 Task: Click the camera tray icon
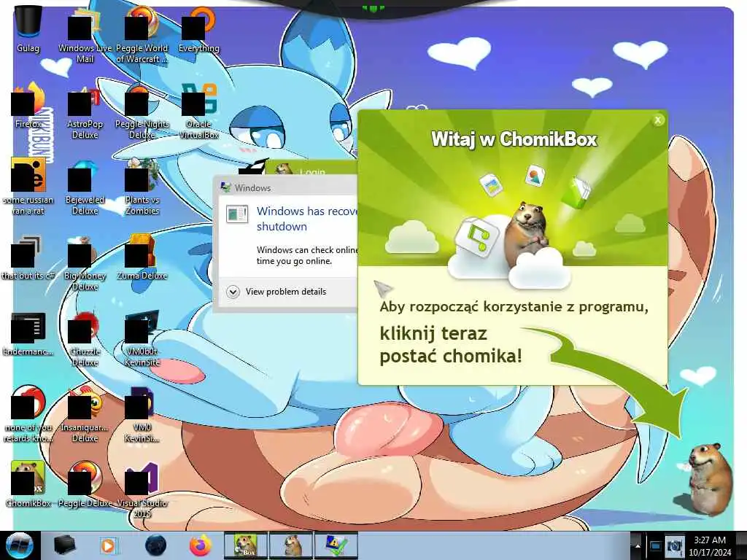coord(675,546)
